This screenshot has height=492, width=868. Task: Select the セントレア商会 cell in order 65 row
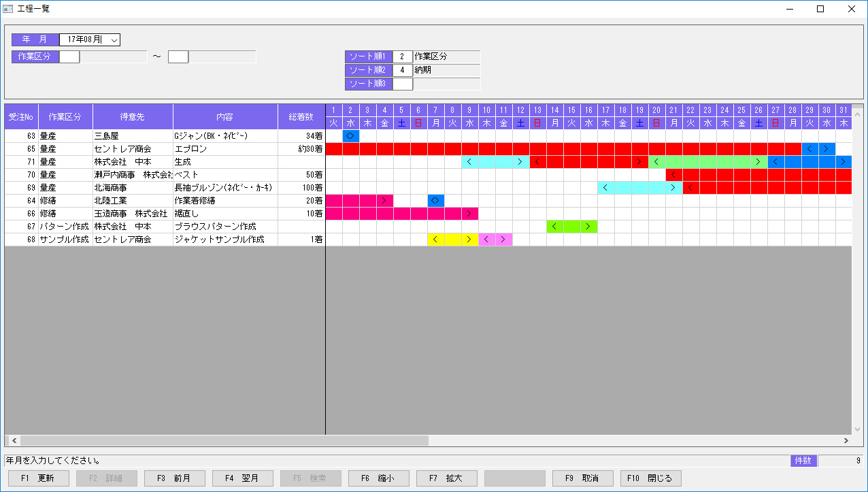point(133,149)
